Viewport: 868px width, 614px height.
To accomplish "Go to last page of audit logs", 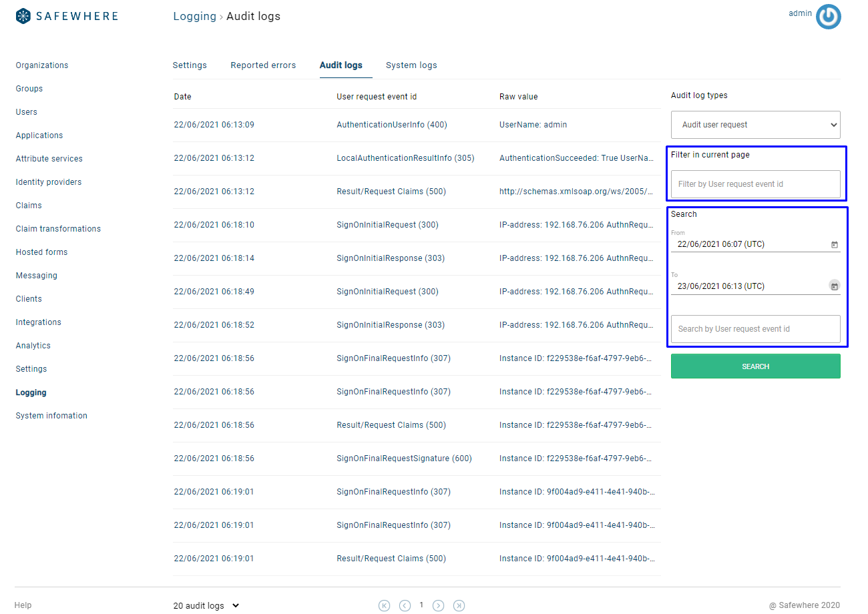I will click(459, 605).
